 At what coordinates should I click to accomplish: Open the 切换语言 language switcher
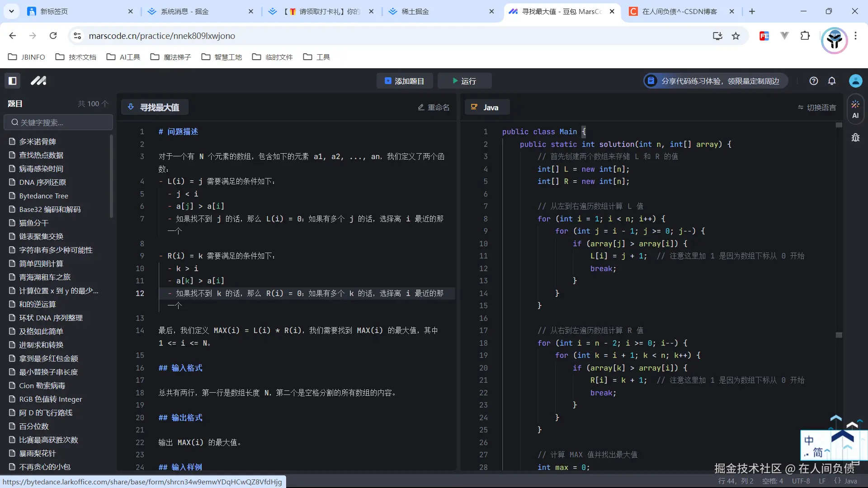point(816,107)
